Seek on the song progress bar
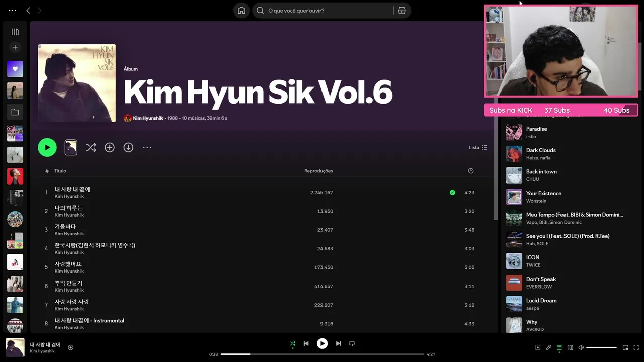 click(323, 354)
